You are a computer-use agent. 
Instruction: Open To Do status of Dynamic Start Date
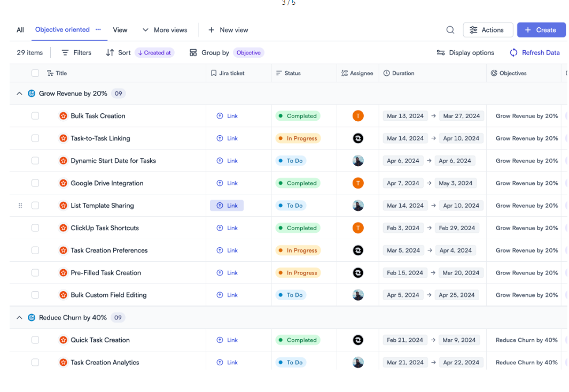[291, 161]
